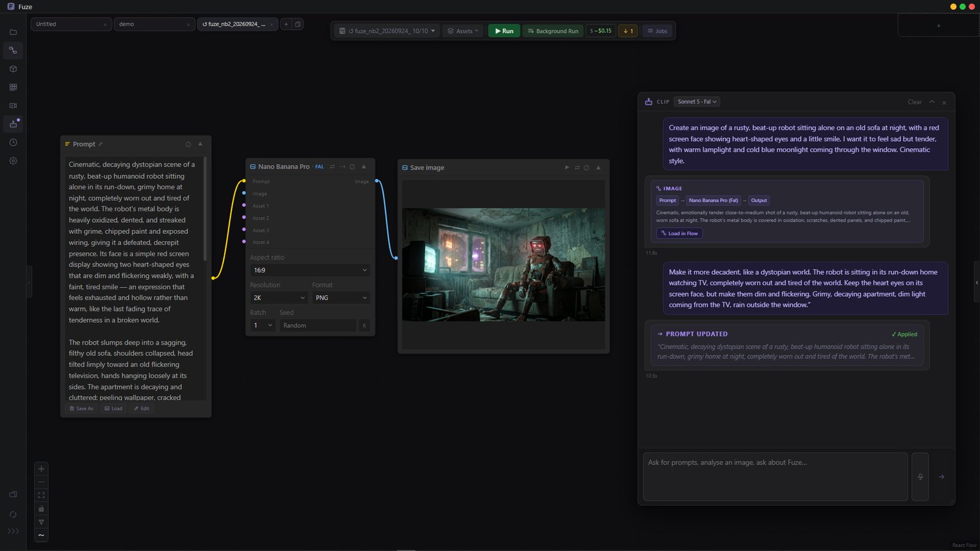
Task: Click the zoom in plus canvas control
Action: pyautogui.click(x=41, y=469)
